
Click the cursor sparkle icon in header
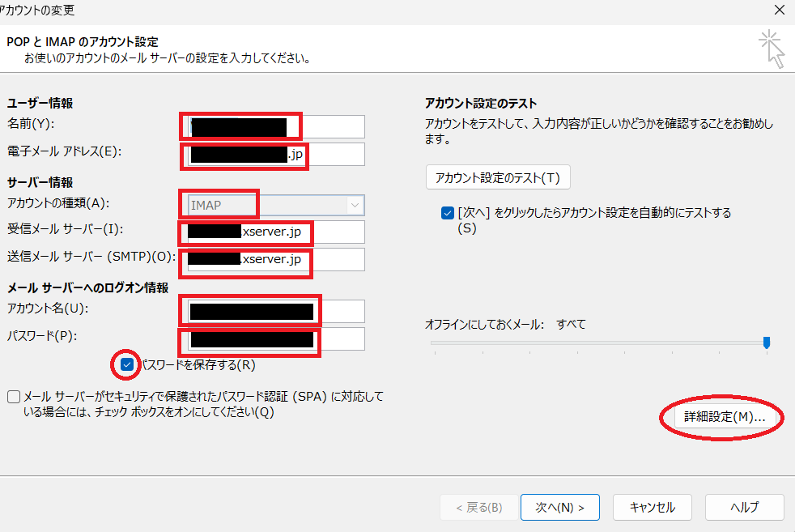click(772, 49)
